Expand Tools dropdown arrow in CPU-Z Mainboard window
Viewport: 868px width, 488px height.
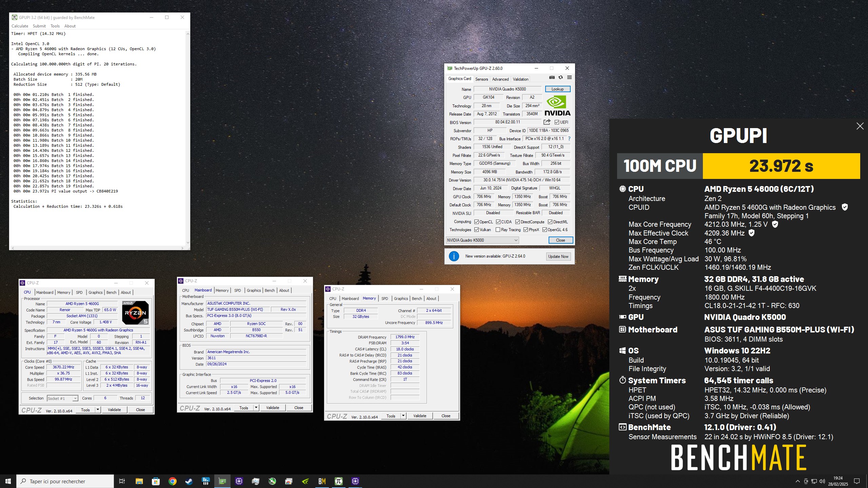[256, 408]
